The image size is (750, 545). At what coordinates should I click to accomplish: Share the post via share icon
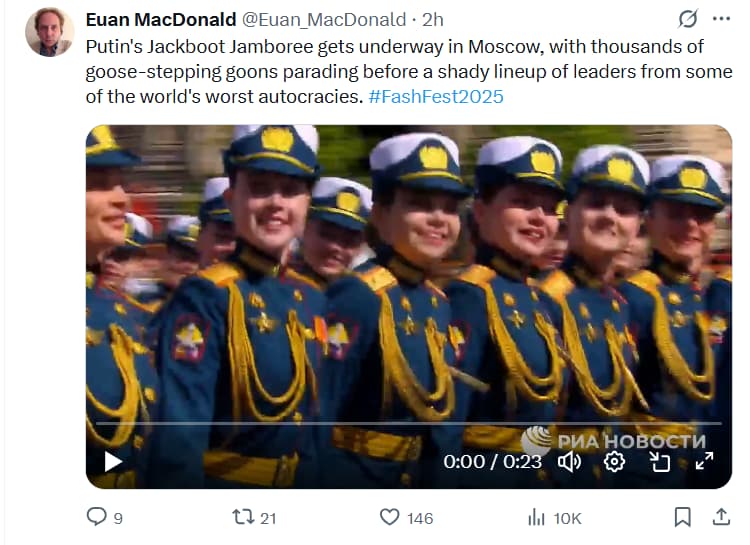[721, 517]
